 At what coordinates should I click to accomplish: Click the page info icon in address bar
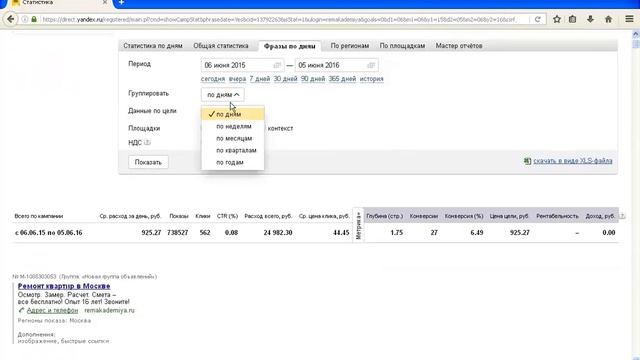coord(24,19)
